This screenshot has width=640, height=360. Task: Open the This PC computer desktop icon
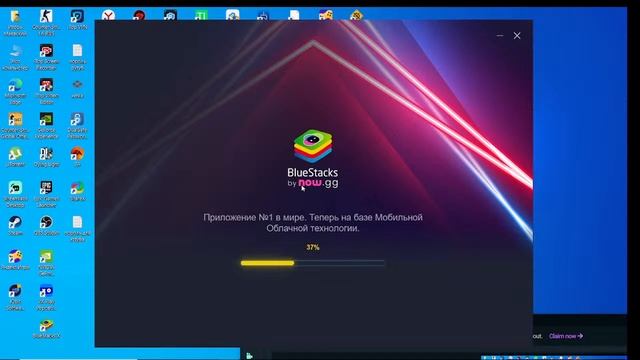[x=16, y=51]
